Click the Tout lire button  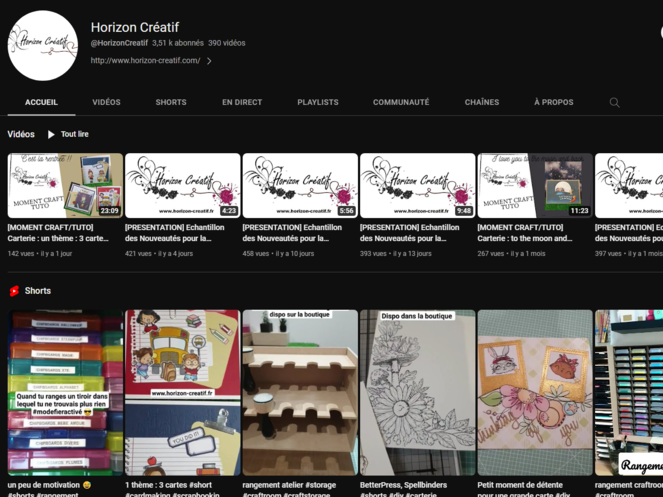click(x=68, y=135)
